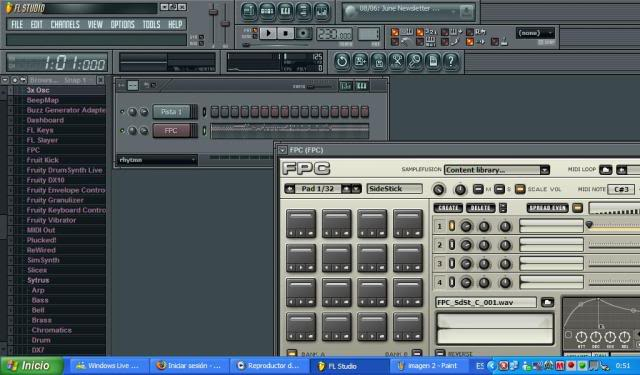Open the Piano Roll window icon
Viewport: 640px width, 375px height.
click(285, 11)
